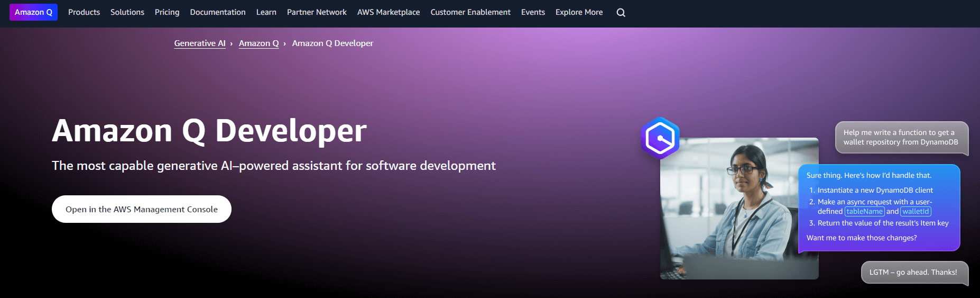
Task: Follow the Generative AI breadcrumb link
Action: pos(200,43)
